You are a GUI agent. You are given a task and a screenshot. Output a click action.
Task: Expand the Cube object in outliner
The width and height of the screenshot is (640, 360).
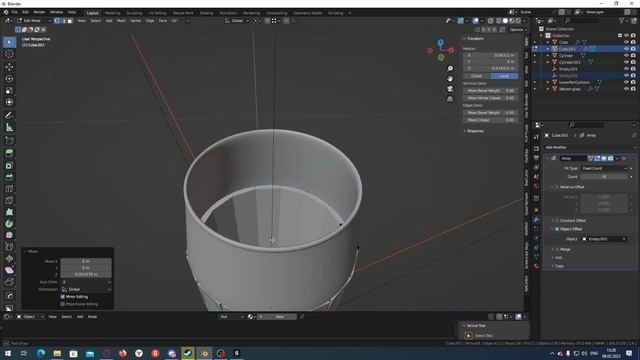point(548,42)
